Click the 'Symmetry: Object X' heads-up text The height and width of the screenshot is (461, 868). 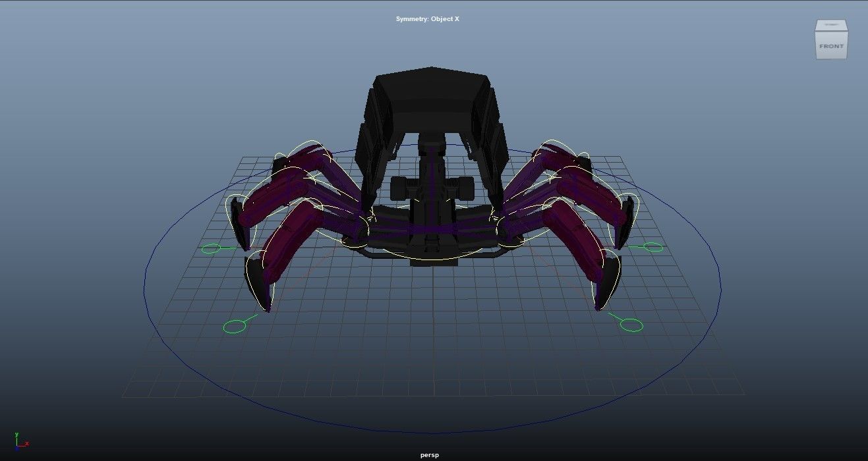[x=427, y=19]
